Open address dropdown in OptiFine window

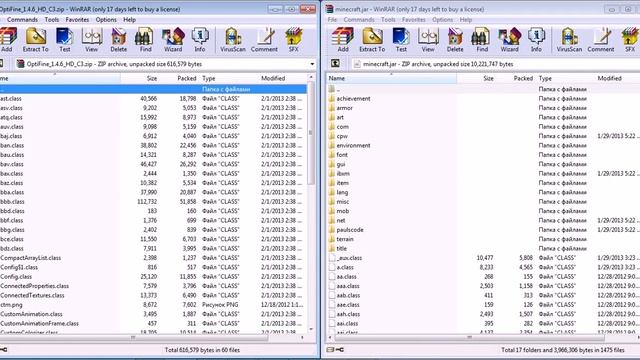point(312,64)
